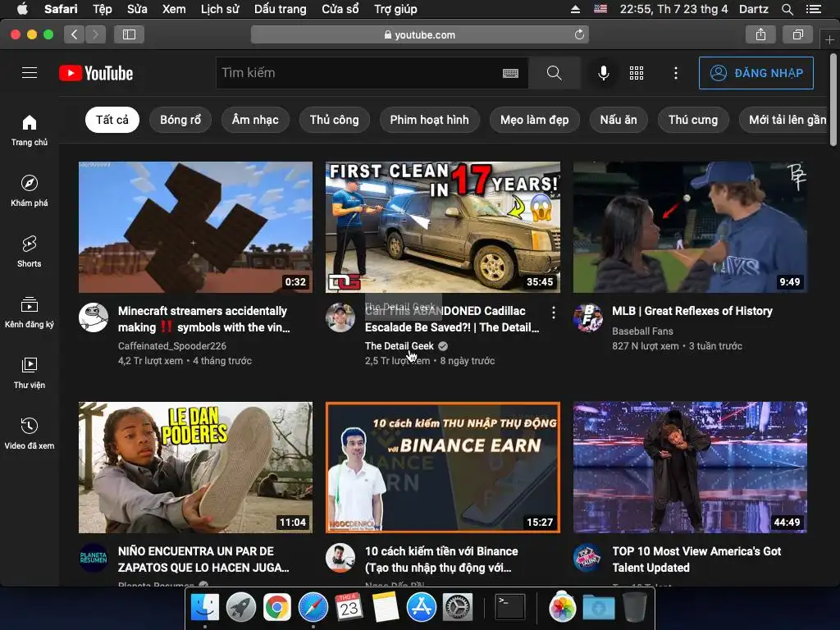Image resolution: width=840 pixels, height=630 pixels.
Task: Open The Detail Geek channel name link
Action: click(x=399, y=346)
